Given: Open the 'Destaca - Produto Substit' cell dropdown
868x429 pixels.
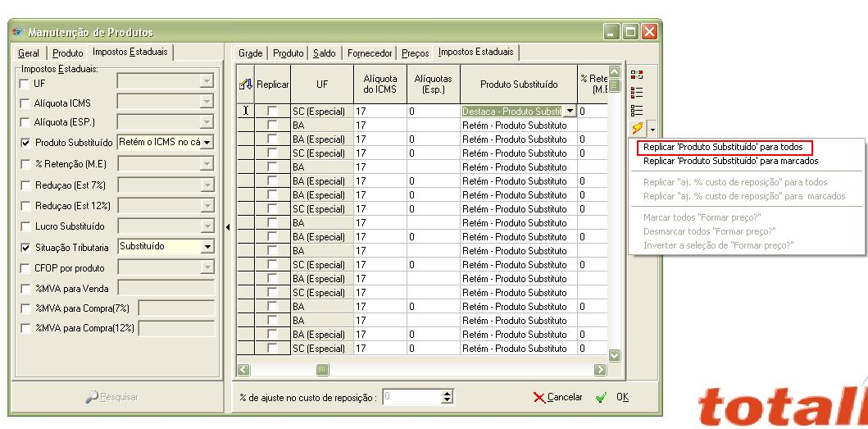Looking at the screenshot, I should pyautogui.click(x=570, y=111).
